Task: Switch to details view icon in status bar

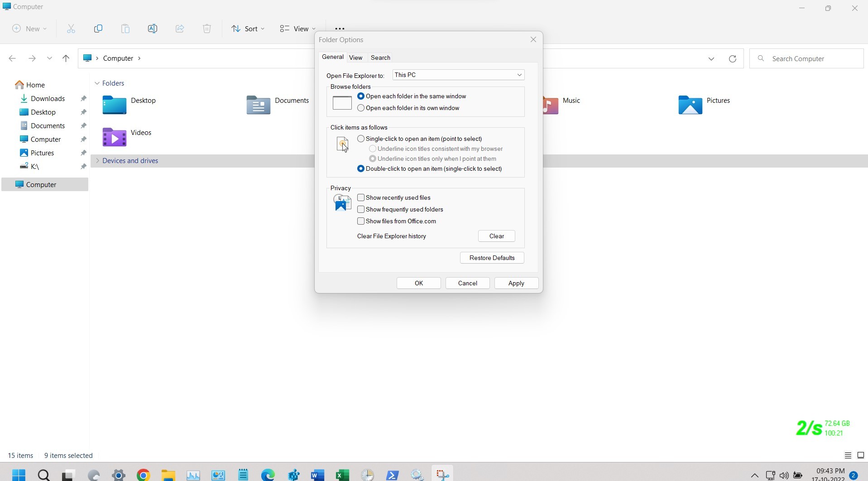Action: click(848, 455)
